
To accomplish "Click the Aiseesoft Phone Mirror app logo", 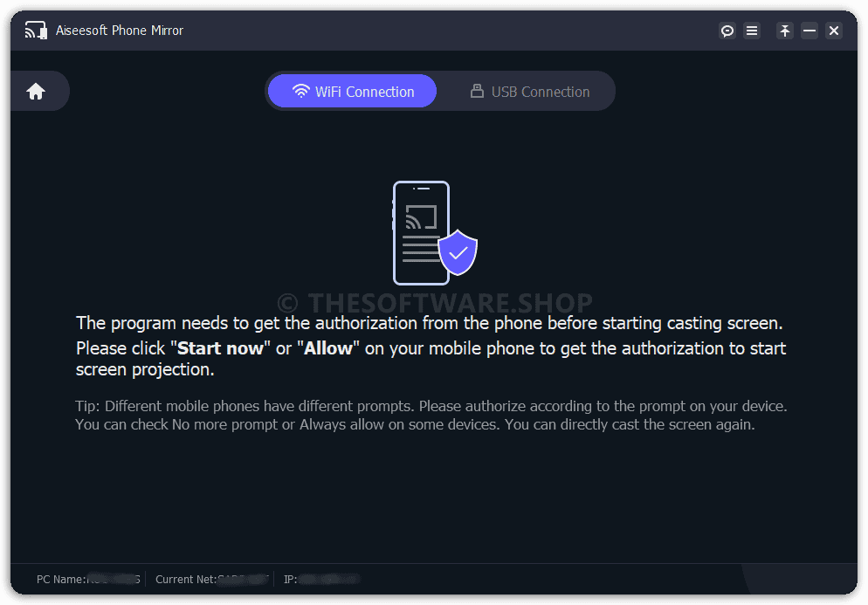I will tap(36, 31).
